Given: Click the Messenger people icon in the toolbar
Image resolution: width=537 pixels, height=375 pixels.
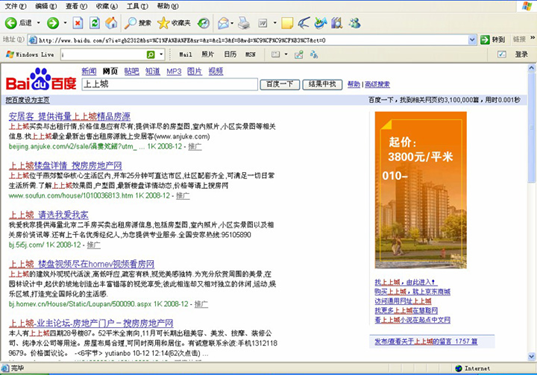Looking at the screenshot, I should pos(355,23).
